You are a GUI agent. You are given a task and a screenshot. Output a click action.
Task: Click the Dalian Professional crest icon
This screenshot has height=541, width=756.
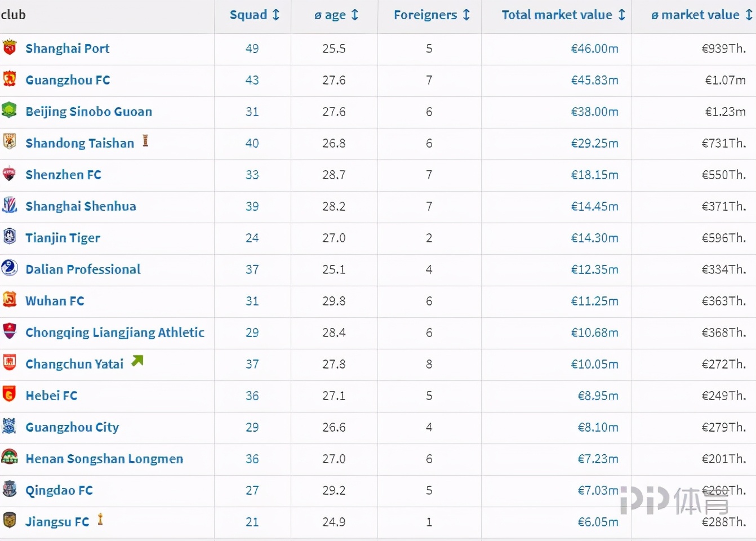point(10,268)
